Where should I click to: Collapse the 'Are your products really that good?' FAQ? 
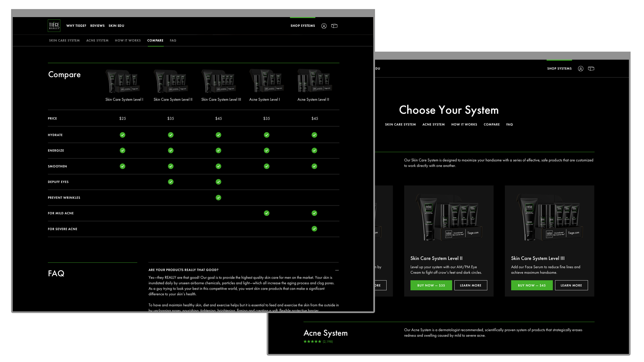click(x=337, y=270)
